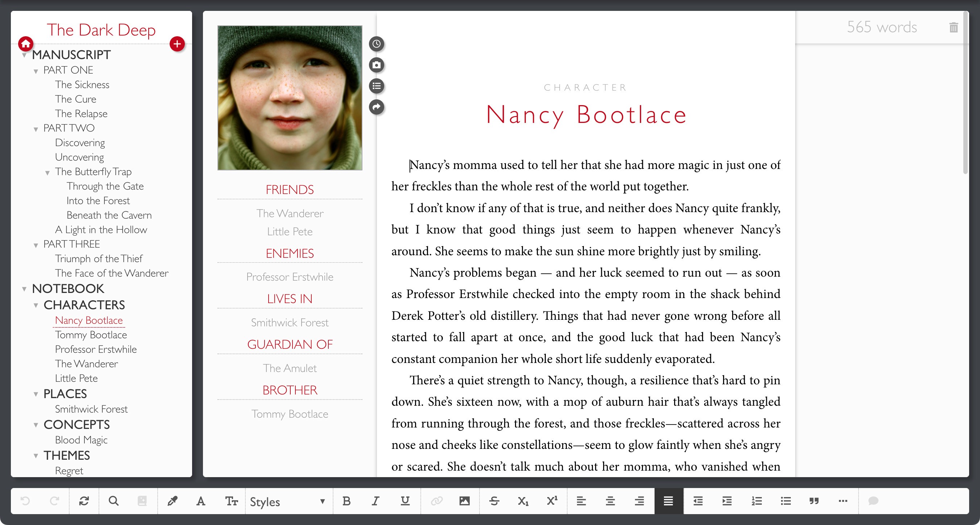This screenshot has height=525, width=980.
Task: Select Tommy Bootlace in the Characters list
Action: pos(91,335)
